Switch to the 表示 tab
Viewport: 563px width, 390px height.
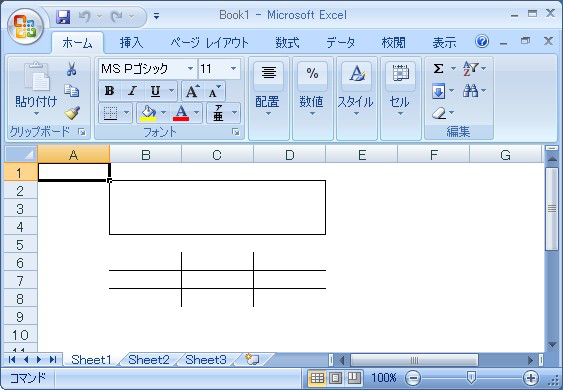[x=444, y=43]
